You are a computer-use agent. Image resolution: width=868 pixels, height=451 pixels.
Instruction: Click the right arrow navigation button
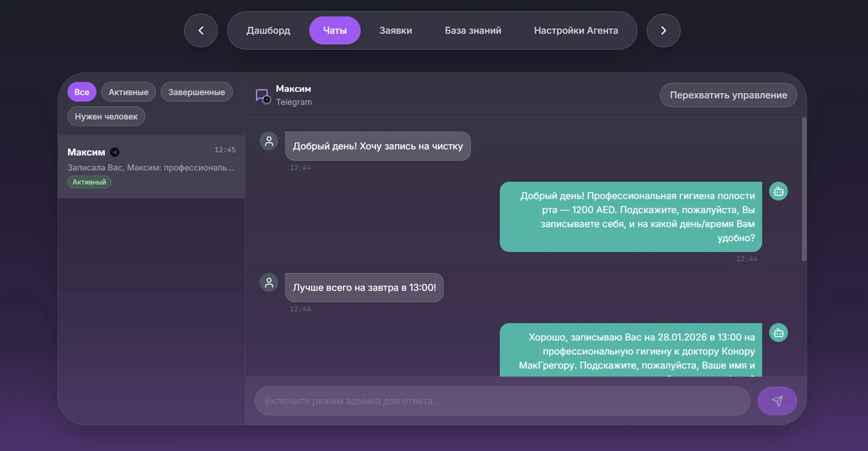(663, 30)
